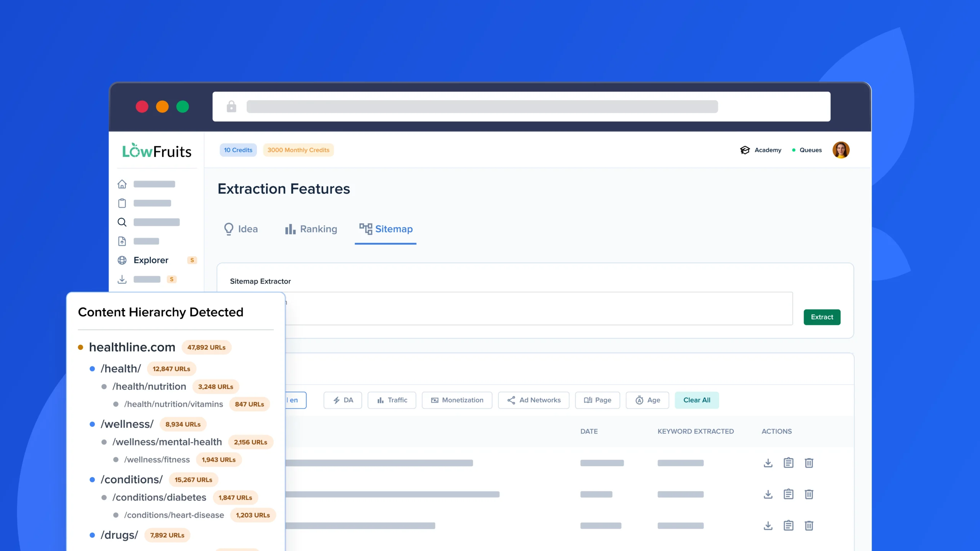Switch to the Idea tab
The height and width of the screenshot is (551, 980).
pos(241,229)
